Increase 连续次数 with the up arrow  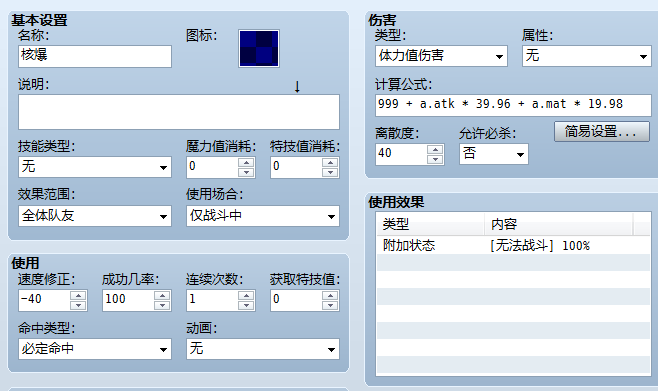point(246,295)
